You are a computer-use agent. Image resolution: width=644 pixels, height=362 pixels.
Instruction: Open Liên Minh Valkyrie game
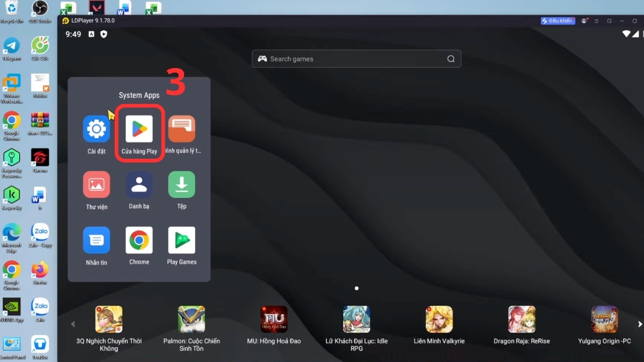[439, 320]
